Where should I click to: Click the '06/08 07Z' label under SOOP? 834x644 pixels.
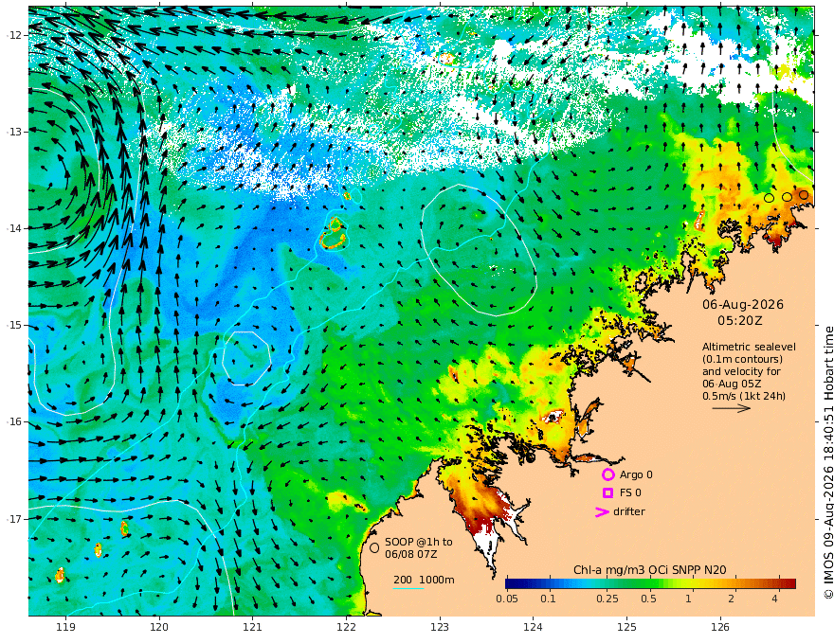pyautogui.click(x=411, y=554)
